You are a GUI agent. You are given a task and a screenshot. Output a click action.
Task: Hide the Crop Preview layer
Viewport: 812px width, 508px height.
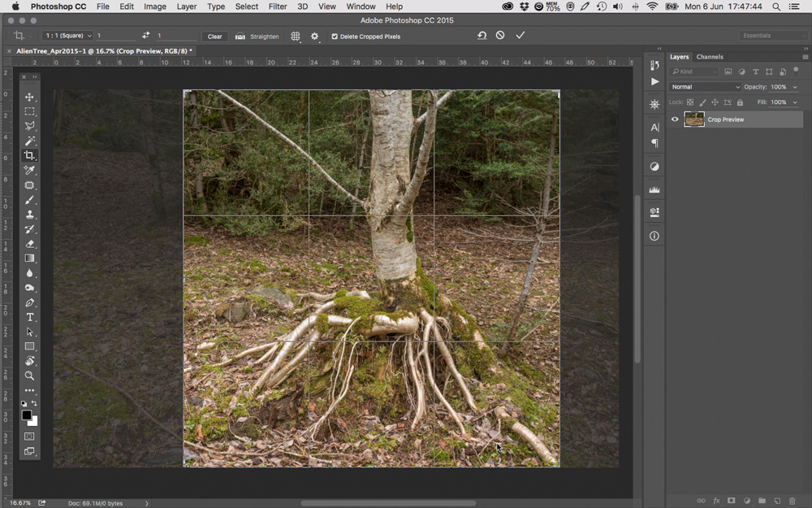(x=675, y=119)
